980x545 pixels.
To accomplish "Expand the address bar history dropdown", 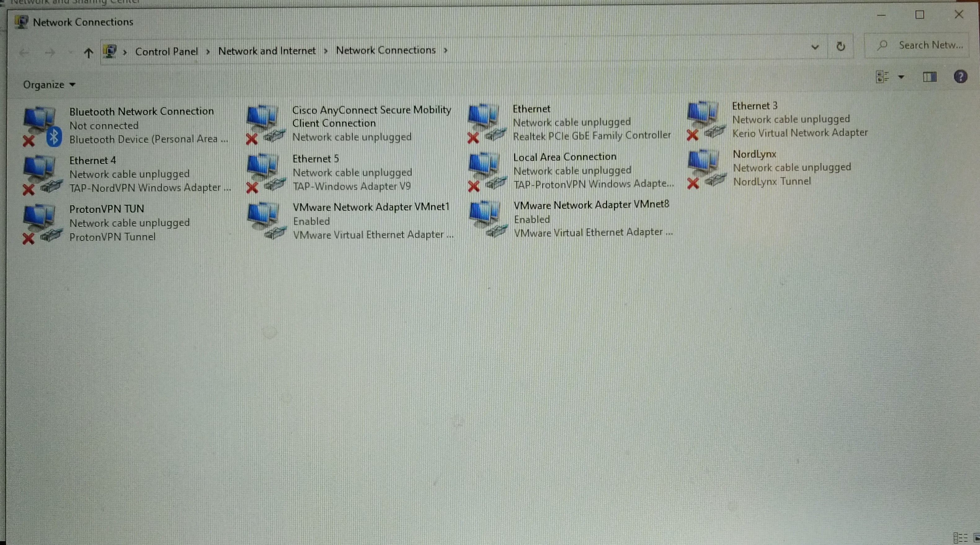I will pyautogui.click(x=815, y=47).
